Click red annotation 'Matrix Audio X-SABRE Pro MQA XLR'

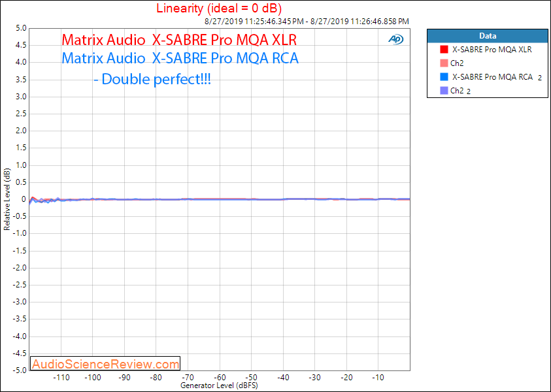coord(179,40)
